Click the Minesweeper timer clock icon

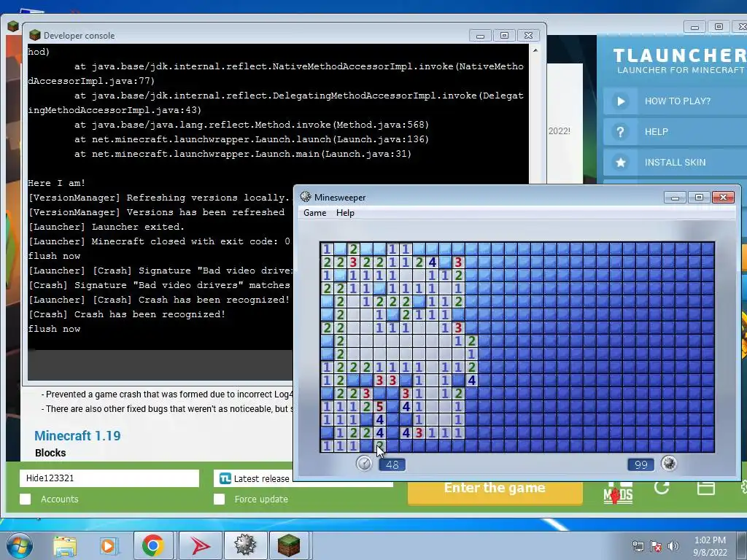click(x=365, y=463)
